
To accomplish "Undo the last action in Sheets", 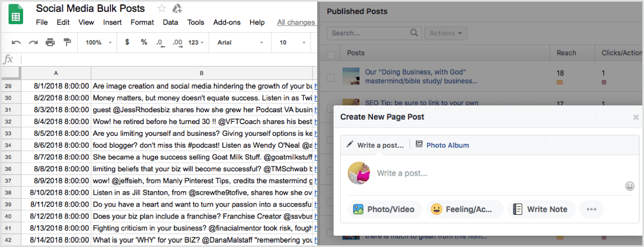I will (16, 42).
